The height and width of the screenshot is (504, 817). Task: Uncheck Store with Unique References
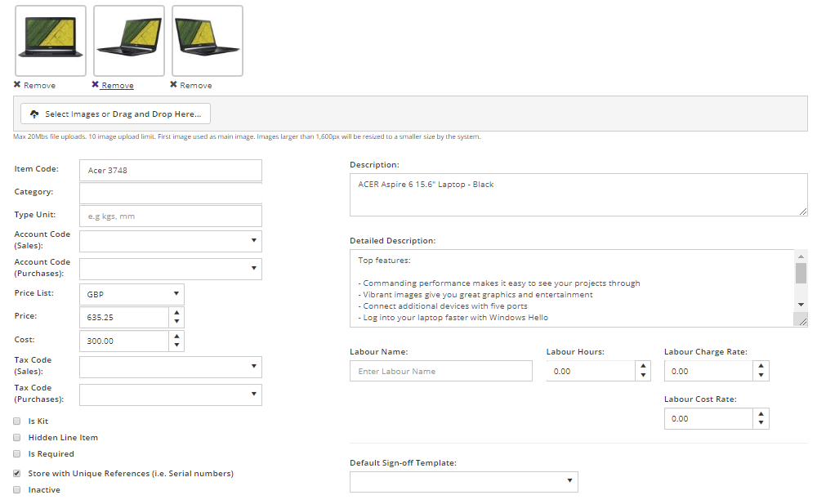(17, 474)
